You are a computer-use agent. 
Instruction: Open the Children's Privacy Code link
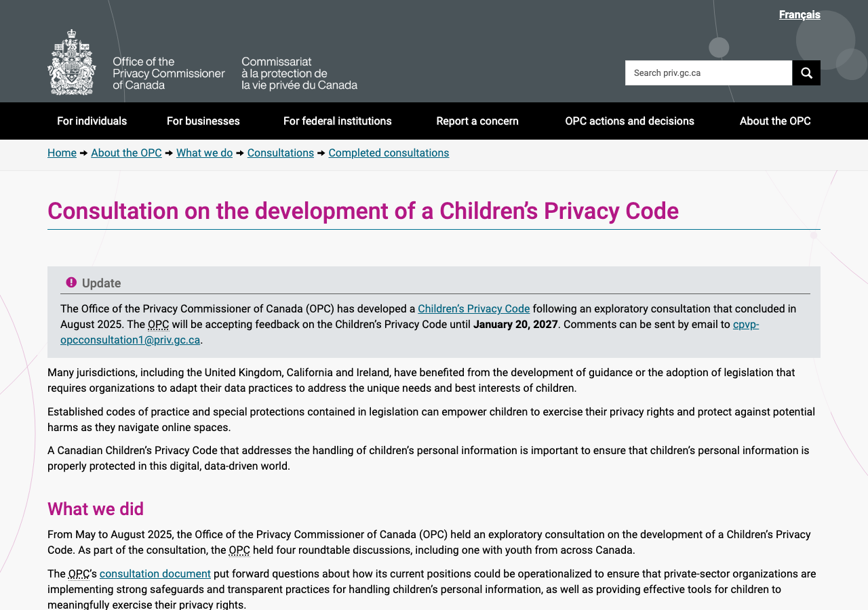[474, 309]
